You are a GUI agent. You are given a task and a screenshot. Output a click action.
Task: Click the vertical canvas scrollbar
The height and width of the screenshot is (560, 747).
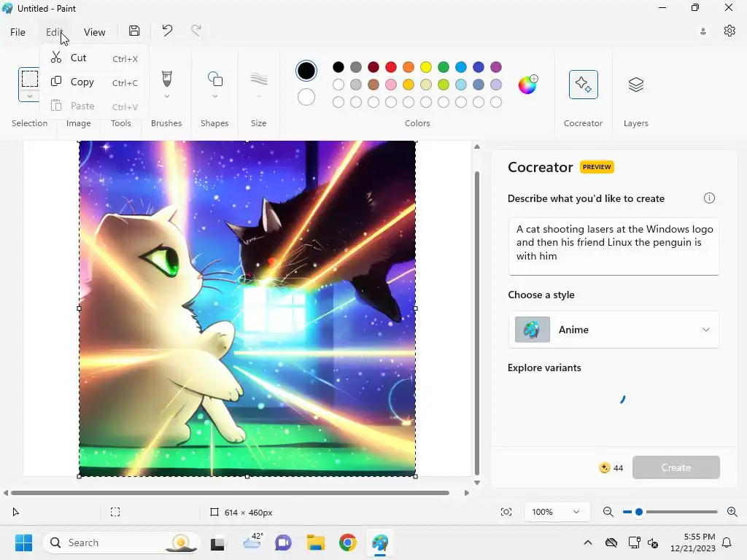(x=477, y=323)
